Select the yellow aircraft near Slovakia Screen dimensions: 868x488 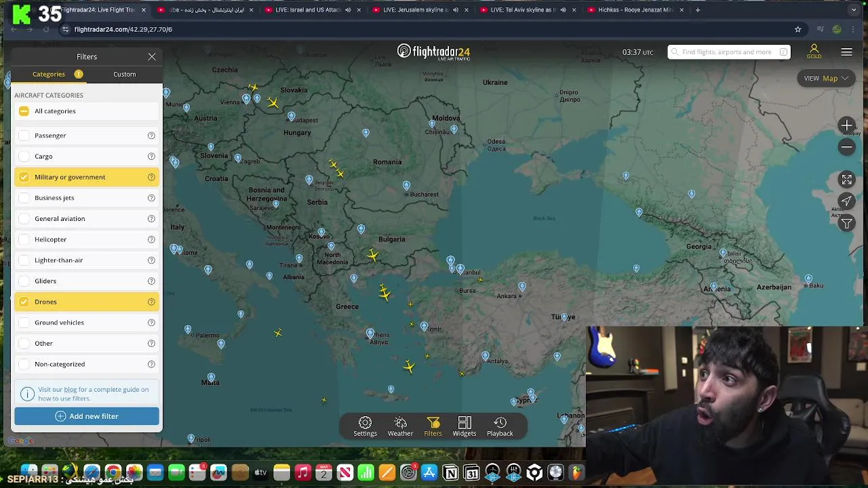[x=272, y=102]
